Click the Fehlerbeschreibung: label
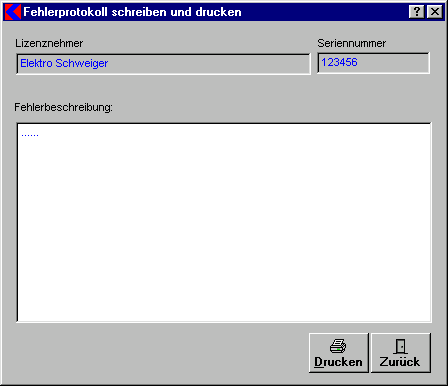Viewport: 448px width, 386px height. 63,107
